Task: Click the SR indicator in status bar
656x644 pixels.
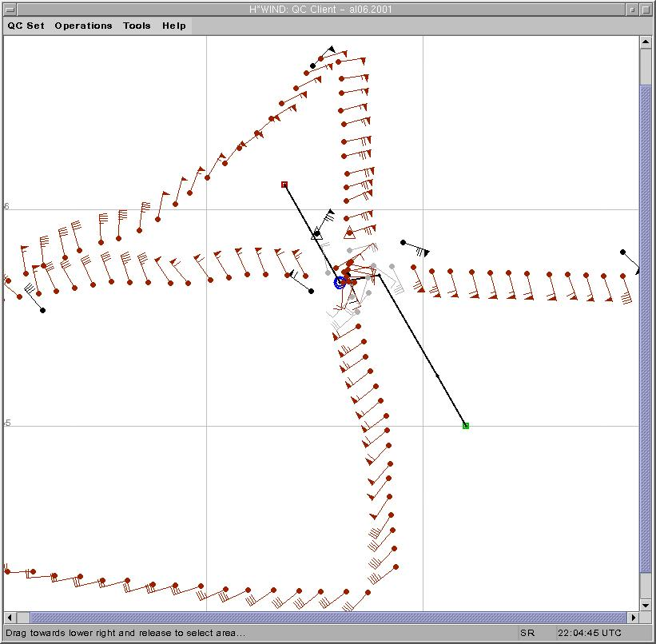Action: tap(527, 633)
